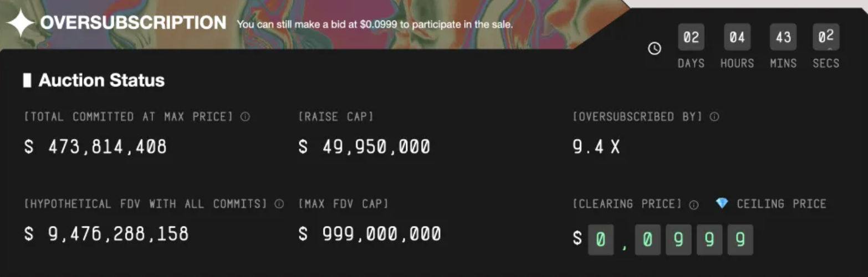Select the Days countdown box
Image resolution: width=868 pixels, height=277 pixels.
pos(691,38)
